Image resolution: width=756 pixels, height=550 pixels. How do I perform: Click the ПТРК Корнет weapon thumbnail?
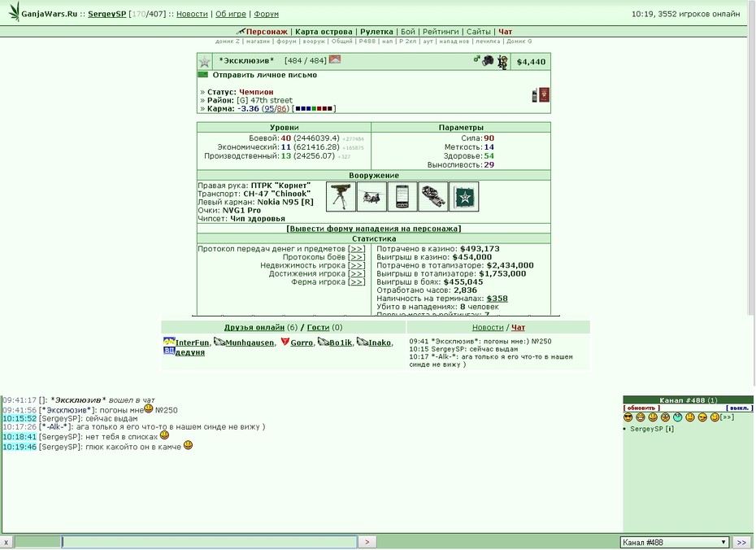(x=341, y=196)
